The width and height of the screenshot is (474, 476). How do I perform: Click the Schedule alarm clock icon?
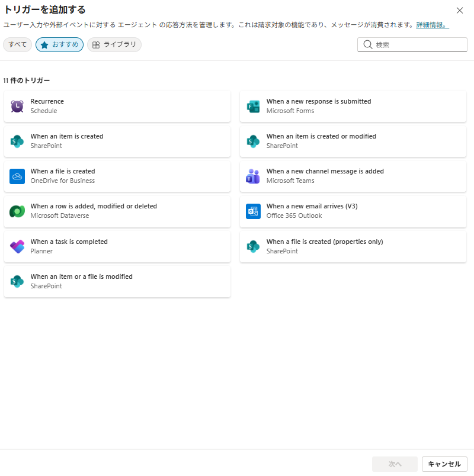[17, 106]
